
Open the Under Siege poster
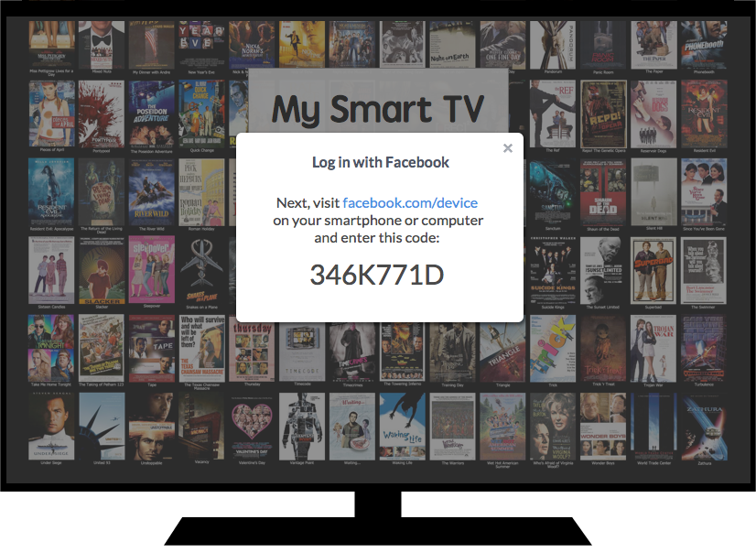[x=51, y=427]
